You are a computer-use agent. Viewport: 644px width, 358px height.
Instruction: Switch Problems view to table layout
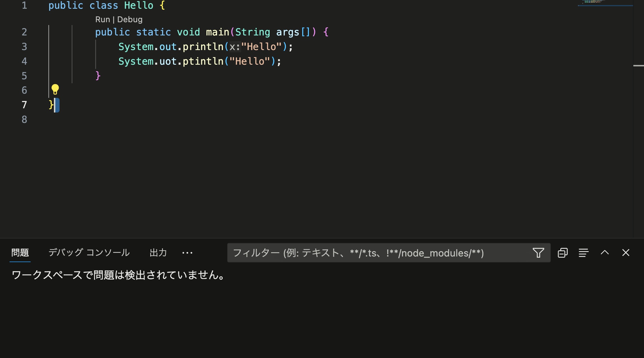(583, 253)
